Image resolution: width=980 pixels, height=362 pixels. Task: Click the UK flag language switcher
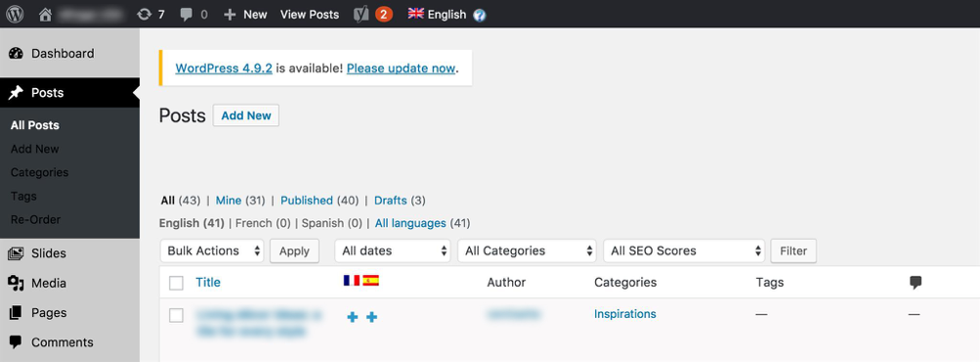coord(415,13)
